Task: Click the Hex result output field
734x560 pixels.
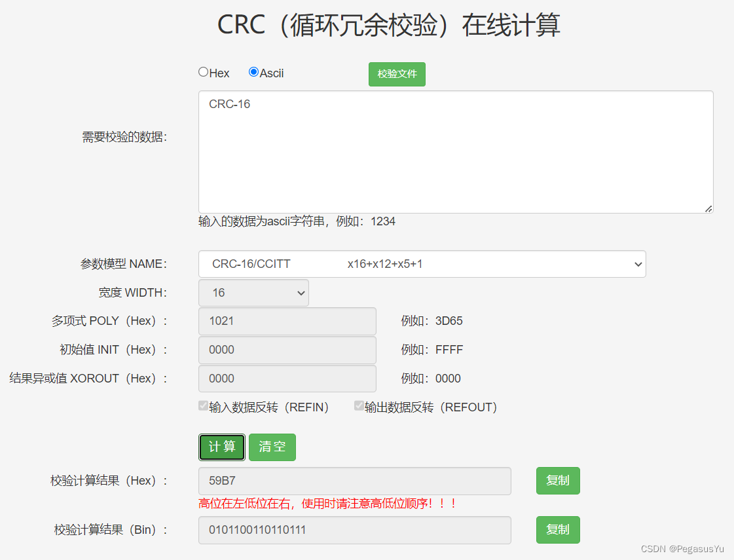Action: pos(354,480)
